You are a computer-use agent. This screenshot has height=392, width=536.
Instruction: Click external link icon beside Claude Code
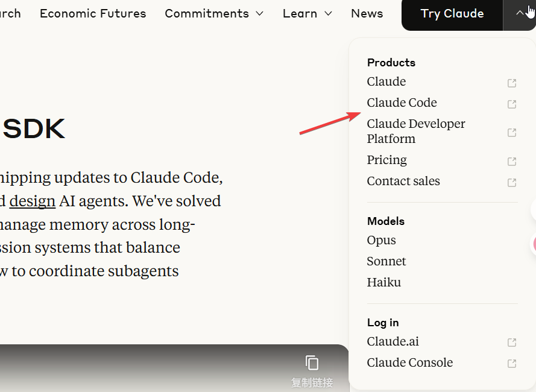(511, 104)
